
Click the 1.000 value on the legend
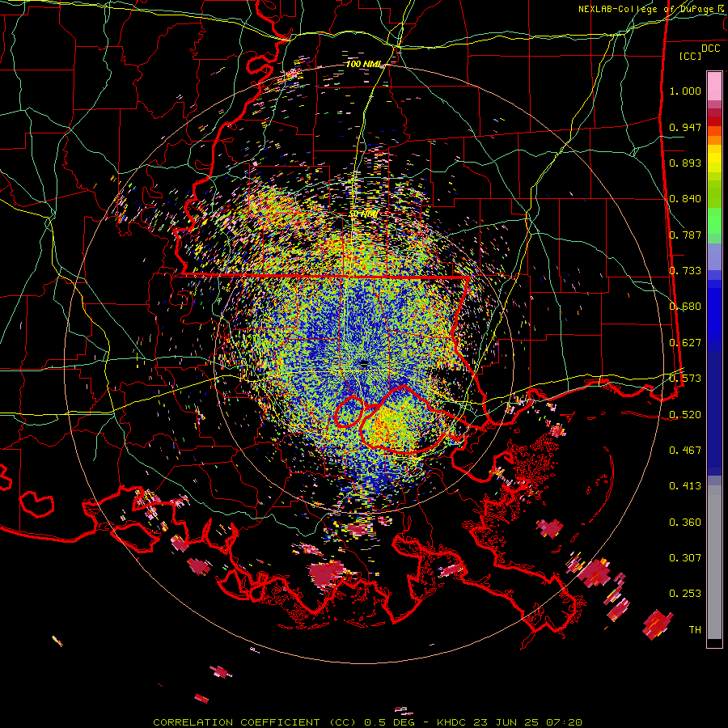point(685,91)
